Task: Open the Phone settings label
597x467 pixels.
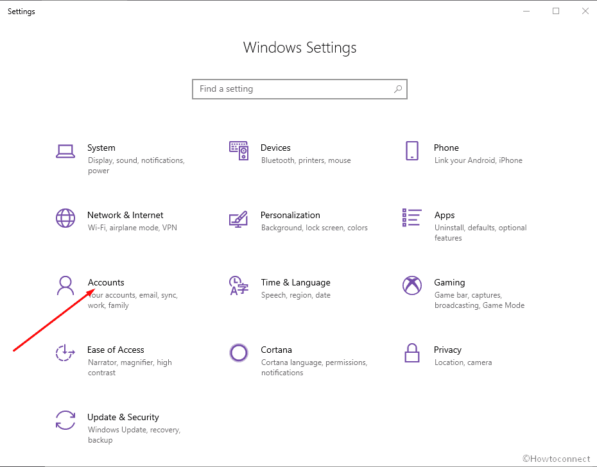Action: 446,148
